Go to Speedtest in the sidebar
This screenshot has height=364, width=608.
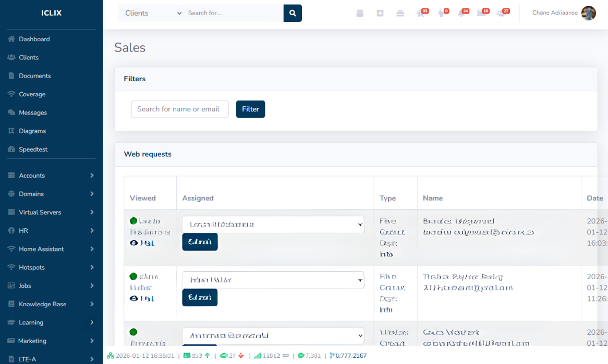33,149
